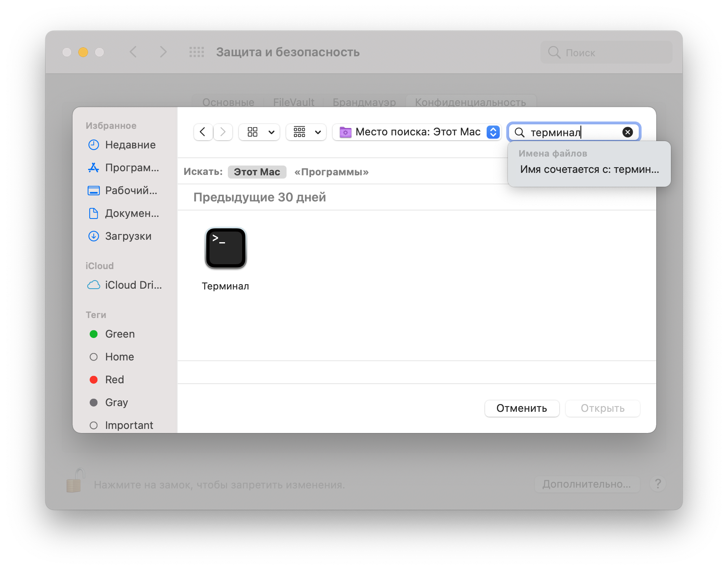Click the терминал search field
This screenshot has height=570, width=728.
pyautogui.click(x=574, y=132)
